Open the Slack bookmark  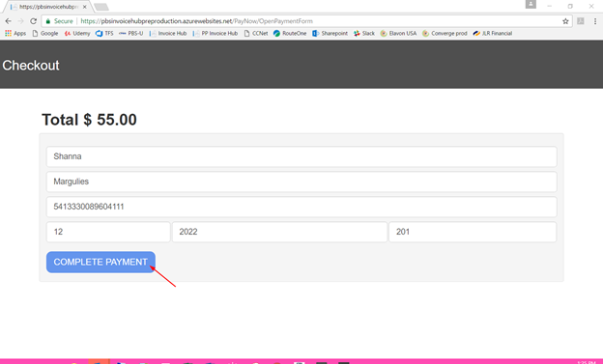[363, 34]
